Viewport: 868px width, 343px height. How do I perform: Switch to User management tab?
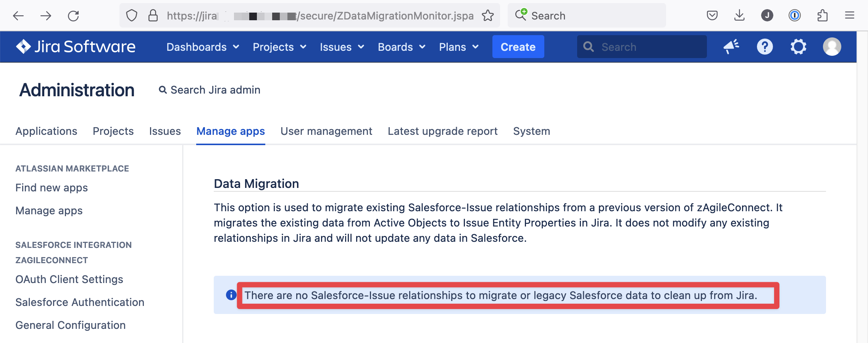point(326,131)
